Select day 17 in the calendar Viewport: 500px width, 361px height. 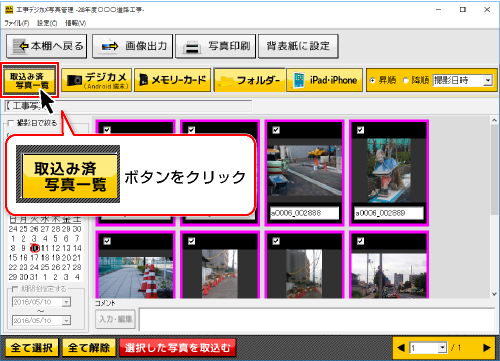tap(34, 258)
